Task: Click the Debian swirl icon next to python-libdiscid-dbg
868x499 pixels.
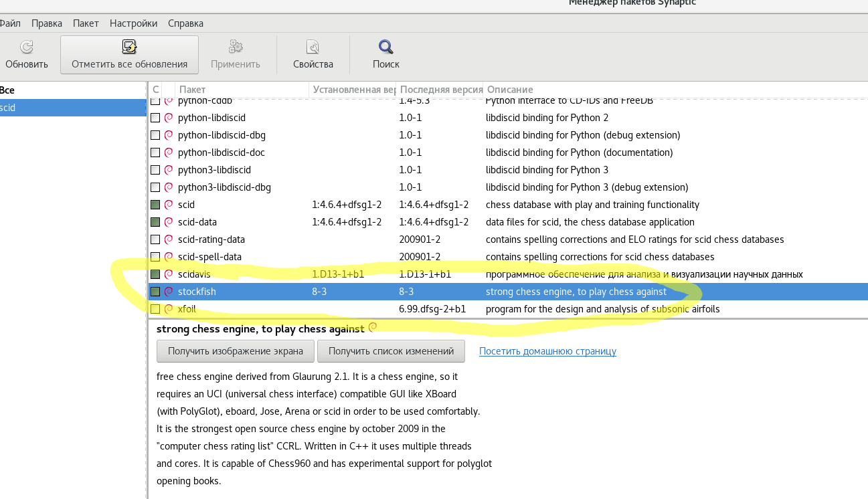Action: 169,135
